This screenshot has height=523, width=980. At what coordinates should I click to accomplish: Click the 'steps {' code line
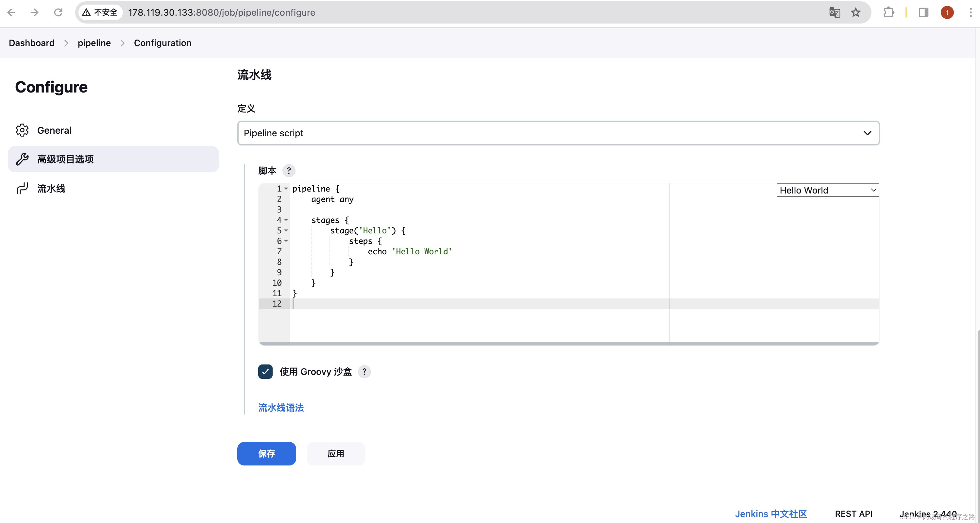pyautogui.click(x=365, y=241)
